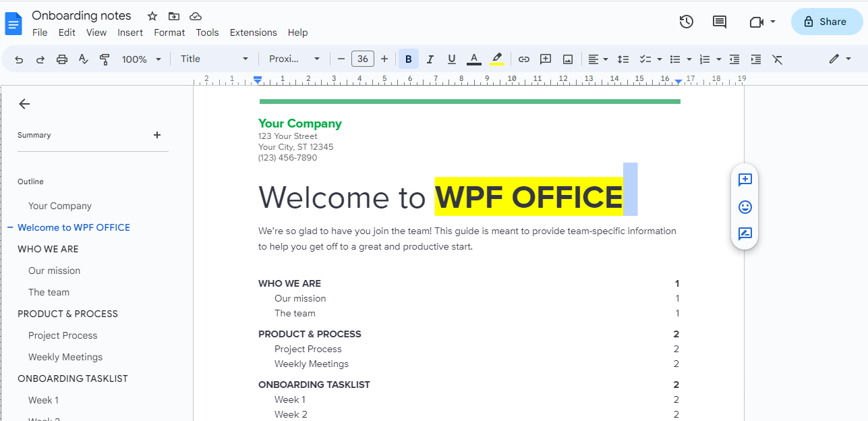Check the cloud save status icon
Screen dimensions: 868x421
pos(196,16)
